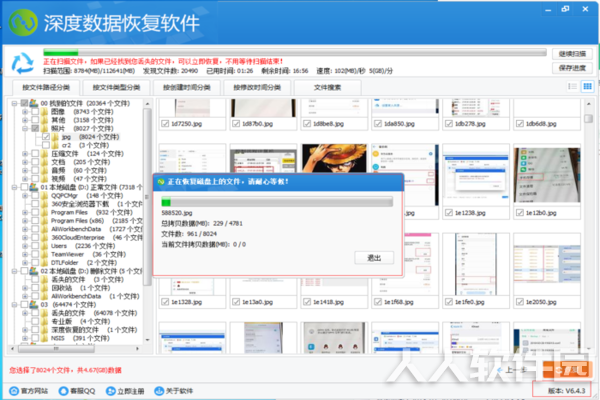600x400 pixels.
Task: Click the 回收站 folder icon
Action: 45,288
